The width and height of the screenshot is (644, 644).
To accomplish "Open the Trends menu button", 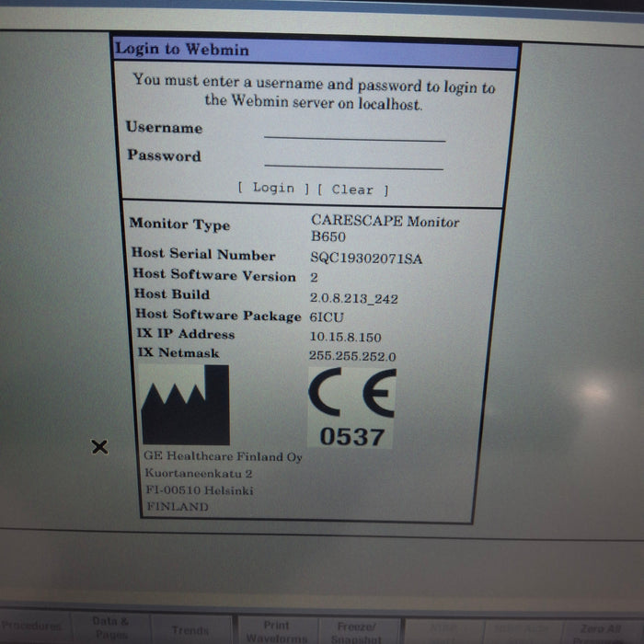I will click(x=190, y=630).
